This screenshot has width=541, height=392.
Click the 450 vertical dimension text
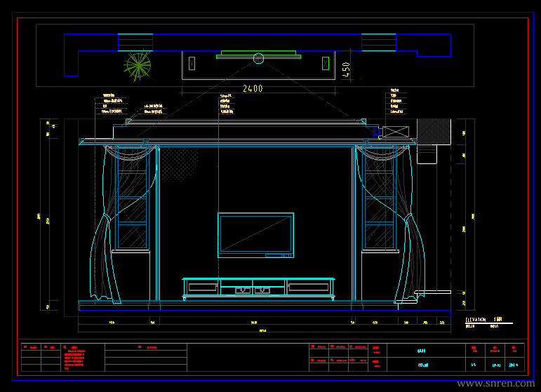[x=346, y=69]
